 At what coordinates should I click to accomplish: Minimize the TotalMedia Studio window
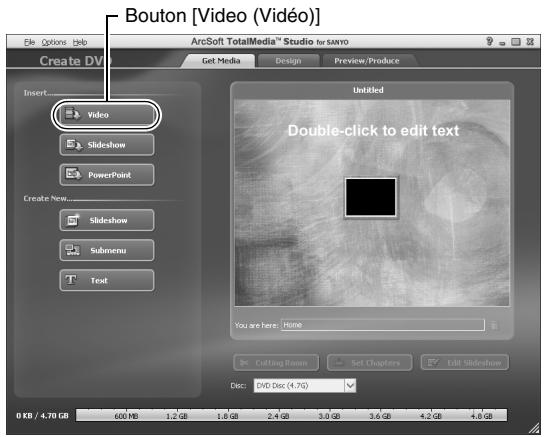click(502, 43)
